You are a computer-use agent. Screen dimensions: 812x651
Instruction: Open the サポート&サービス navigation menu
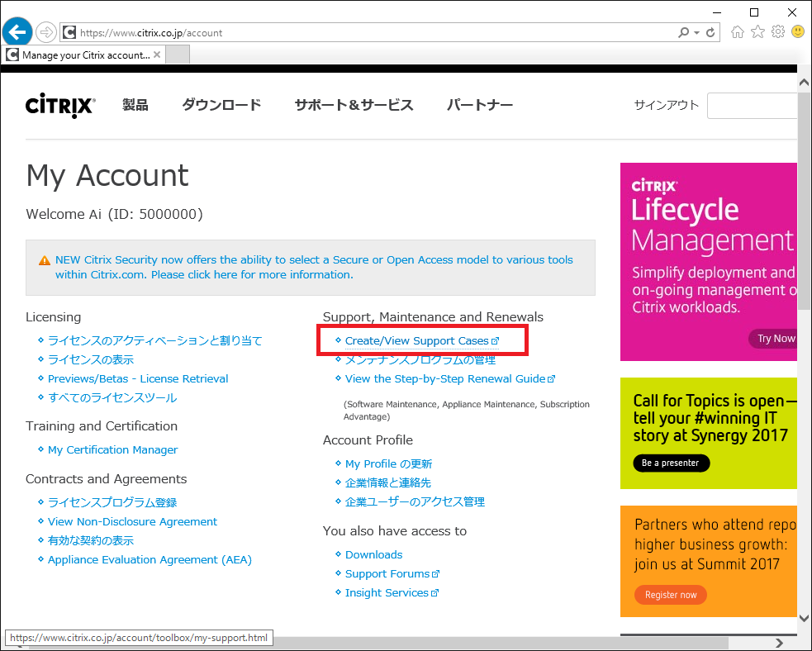(x=354, y=105)
